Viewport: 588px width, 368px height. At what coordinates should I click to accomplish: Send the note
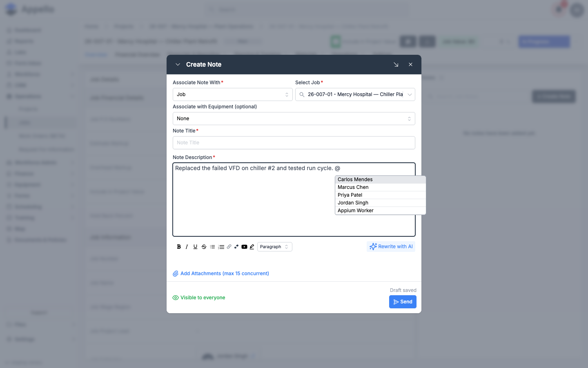click(403, 302)
